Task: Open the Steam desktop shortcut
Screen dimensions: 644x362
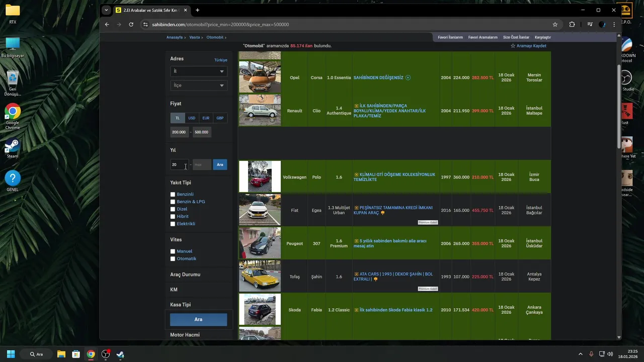Action: pos(13,148)
